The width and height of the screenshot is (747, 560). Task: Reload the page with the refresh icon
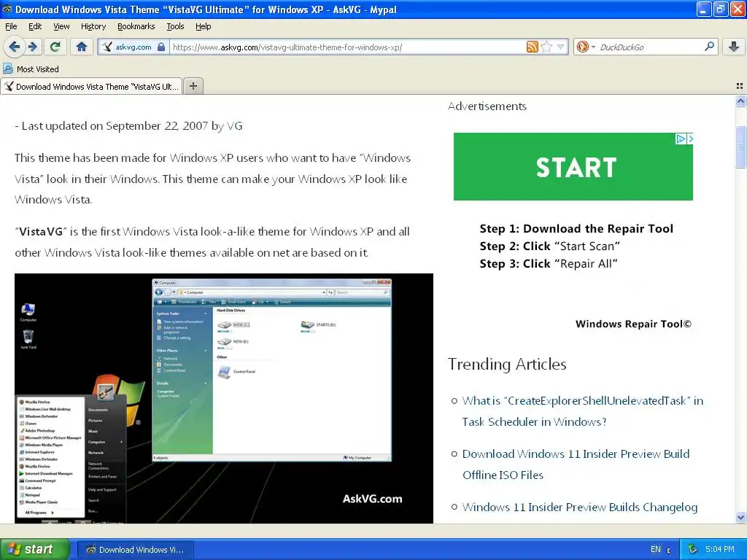pos(55,47)
